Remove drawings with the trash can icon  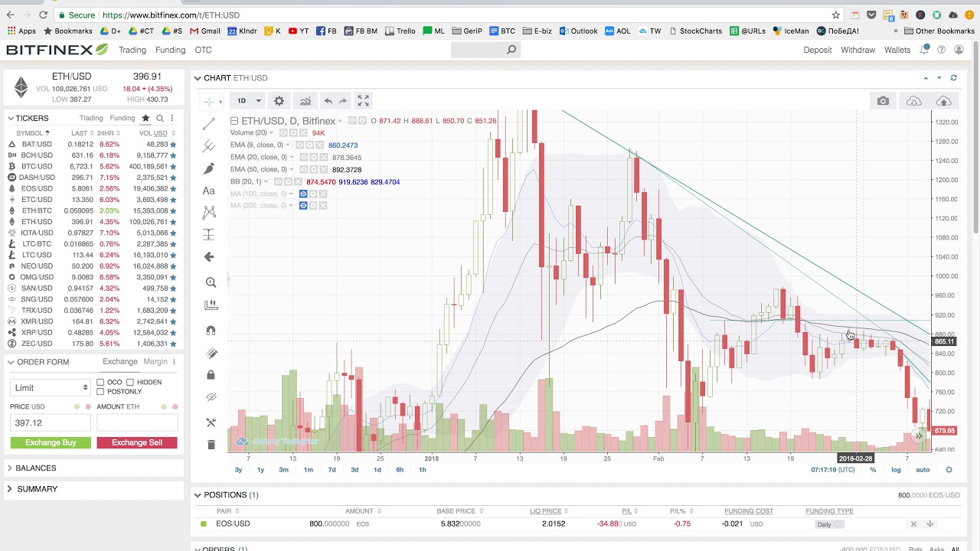click(211, 445)
